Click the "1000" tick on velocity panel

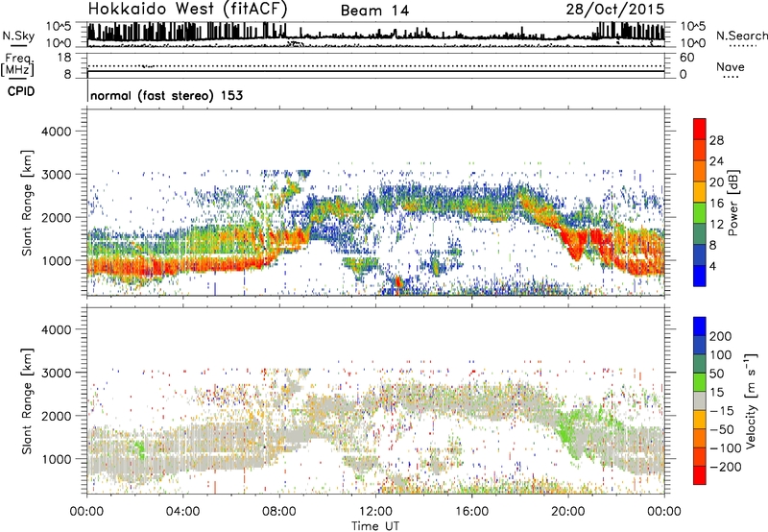point(56,459)
